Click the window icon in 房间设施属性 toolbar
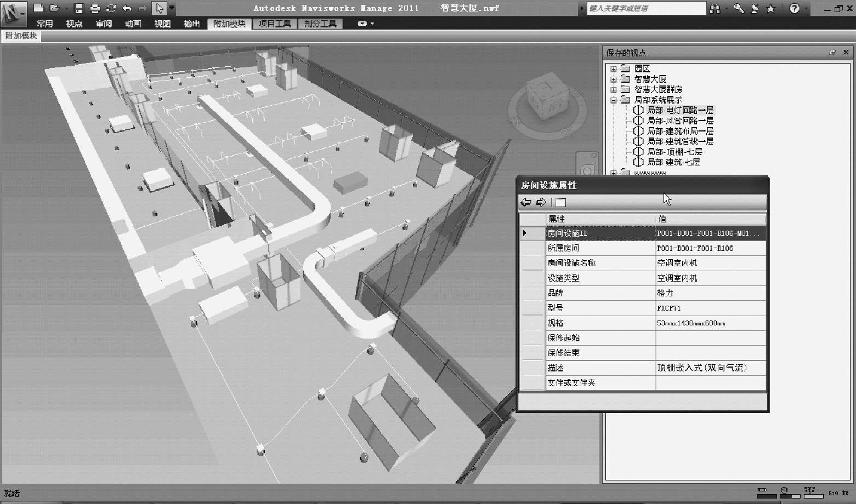Viewport: 856px width, 504px height. click(560, 203)
